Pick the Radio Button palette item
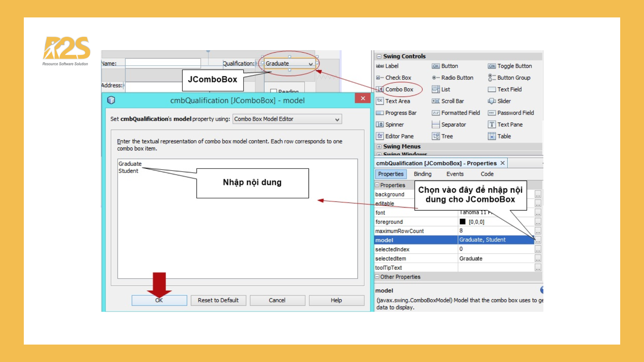Viewport: 644px width, 362px height. tap(453, 78)
